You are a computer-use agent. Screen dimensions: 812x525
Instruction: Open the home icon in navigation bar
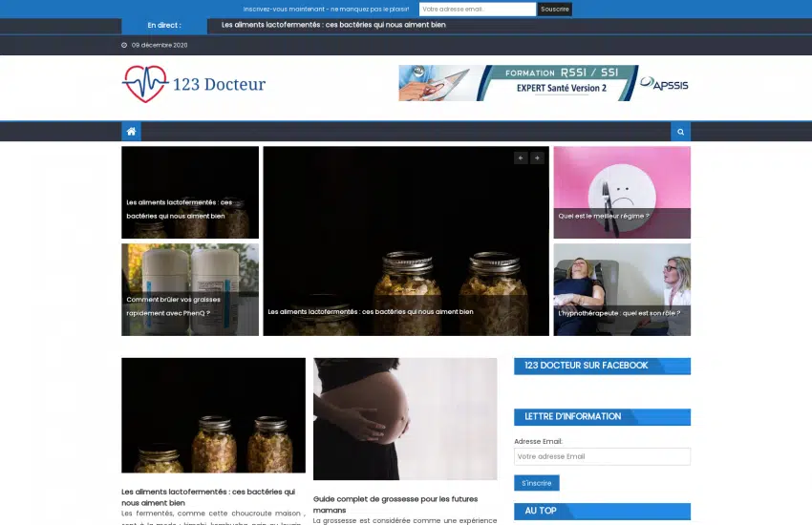(131, 132)
